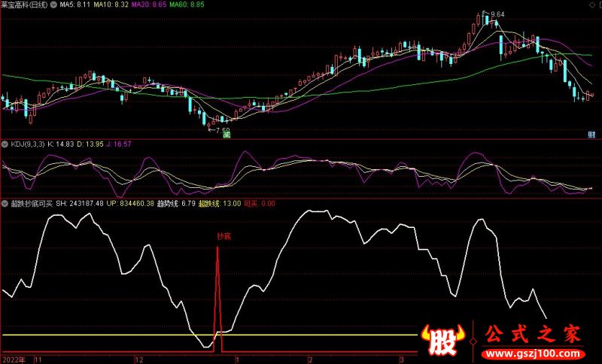Click the SH: 243187.48 value
Viewport: 602px width, 364px height.
pos(80,204)
